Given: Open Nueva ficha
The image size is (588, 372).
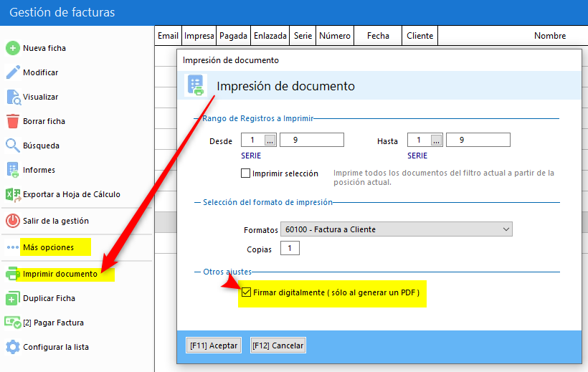Looking at the screenshot, I should click(x=44, y=48).
